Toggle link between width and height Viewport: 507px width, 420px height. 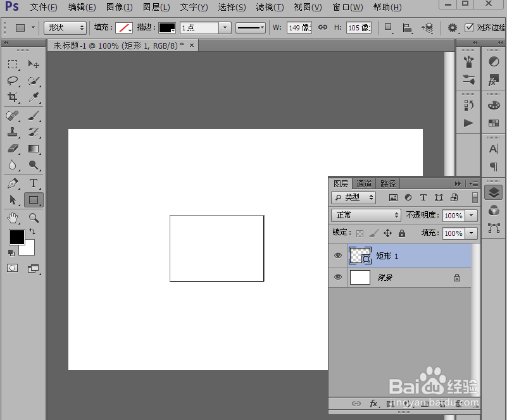322,27
